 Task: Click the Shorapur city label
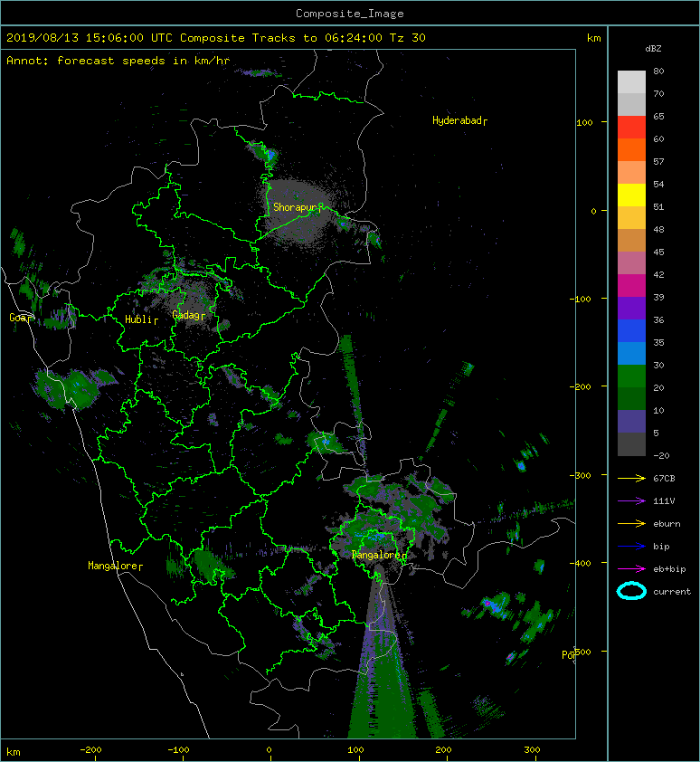tap(298, 207)
